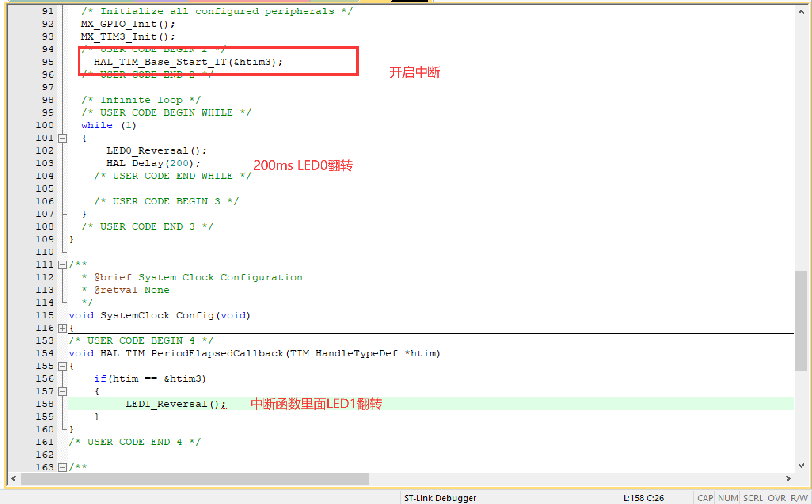The image size is (812, 504).
Task: Click the R/W status bar indicator
Action: [799, 498]
